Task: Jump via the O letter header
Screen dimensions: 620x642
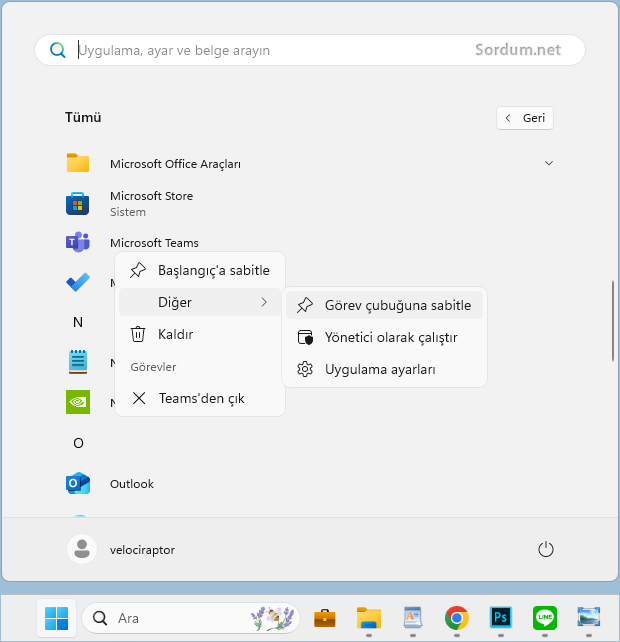Action: click(x=78, y=443)
